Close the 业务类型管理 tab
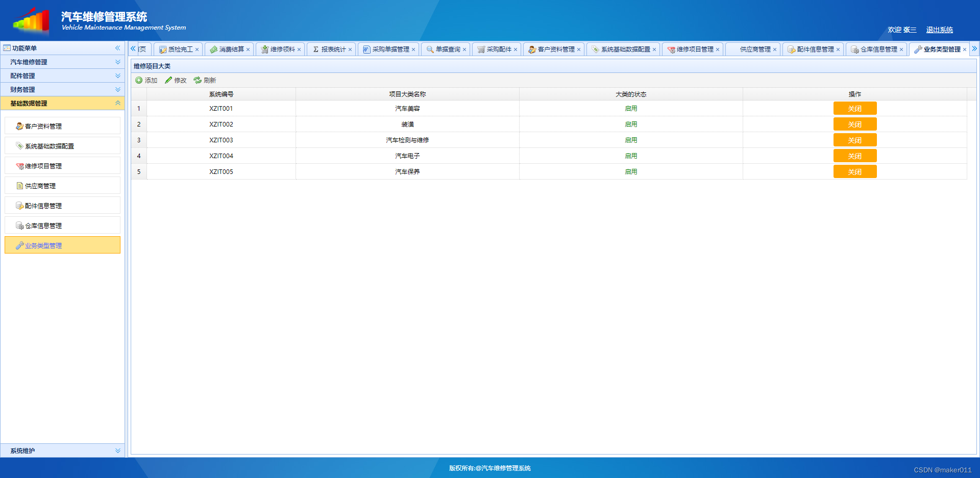980x478 pixels. tap(965, 49)
